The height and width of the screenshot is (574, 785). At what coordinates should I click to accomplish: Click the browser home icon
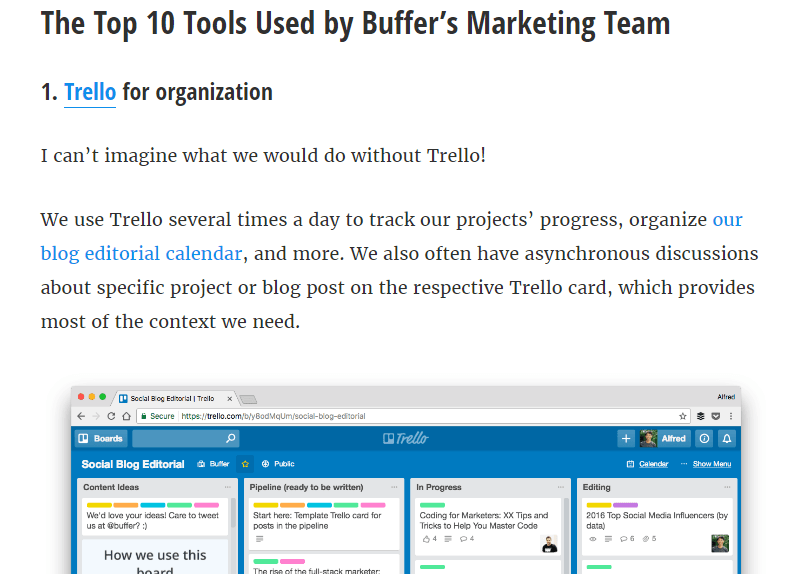(x=126, y=416)
